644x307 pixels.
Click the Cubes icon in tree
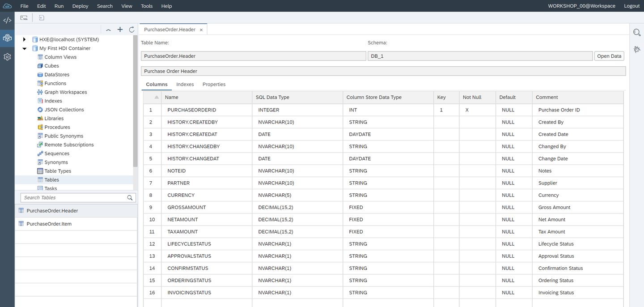[40, 66]
